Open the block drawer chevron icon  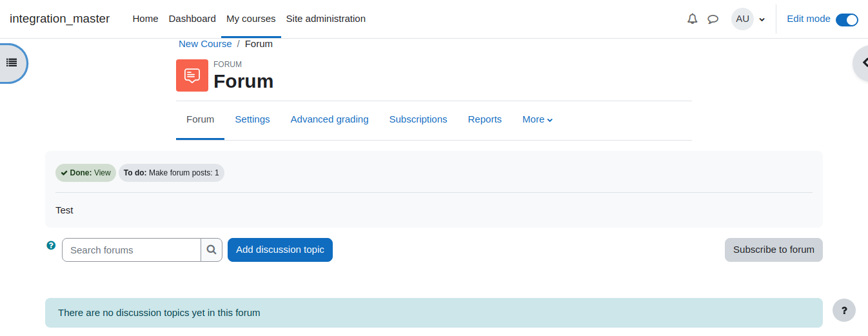click(x=864, y=63)
